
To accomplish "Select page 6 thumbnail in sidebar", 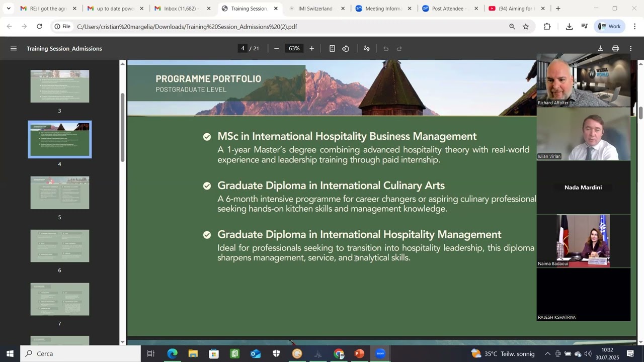I will point(60,246).
